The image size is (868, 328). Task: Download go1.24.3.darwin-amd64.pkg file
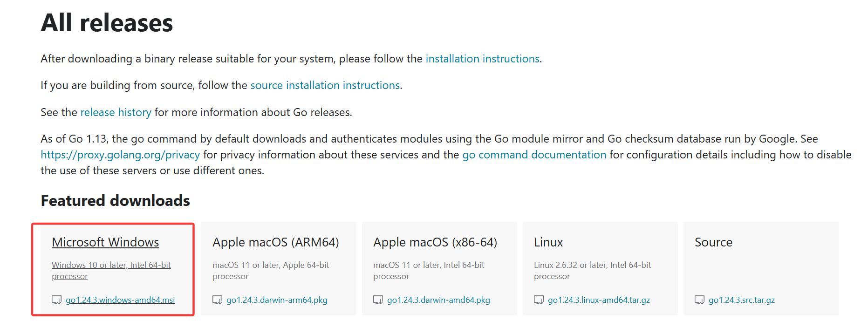pyautogui.click(x=438, y=300)
